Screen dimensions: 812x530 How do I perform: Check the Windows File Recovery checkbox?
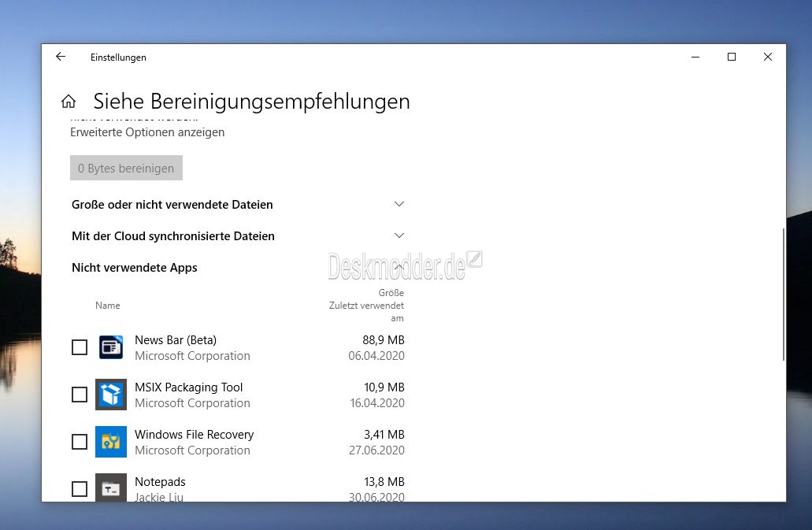[80, 442]
